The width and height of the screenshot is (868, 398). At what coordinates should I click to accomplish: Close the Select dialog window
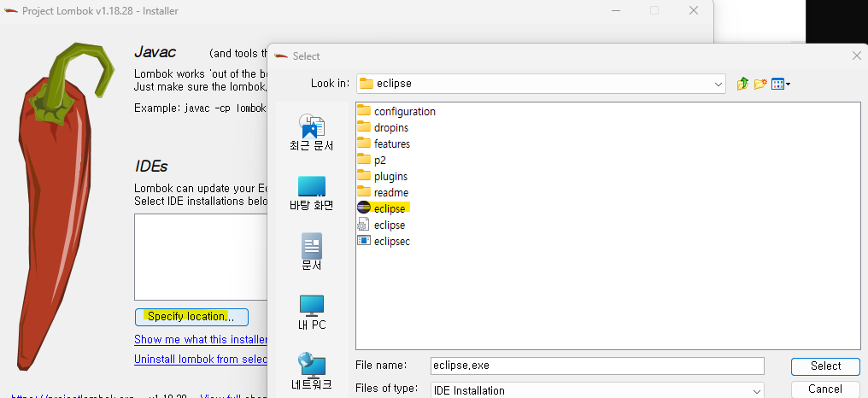tap(856, 56)
